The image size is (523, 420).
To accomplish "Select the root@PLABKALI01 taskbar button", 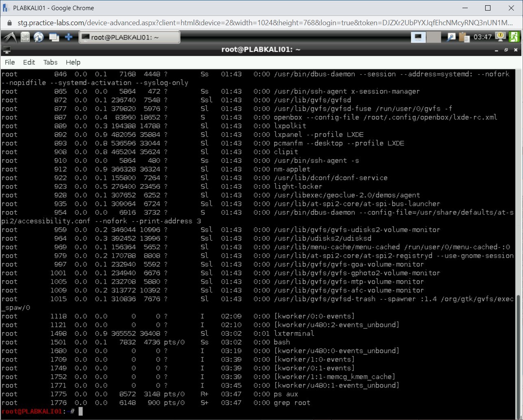I will click(129, 37).
